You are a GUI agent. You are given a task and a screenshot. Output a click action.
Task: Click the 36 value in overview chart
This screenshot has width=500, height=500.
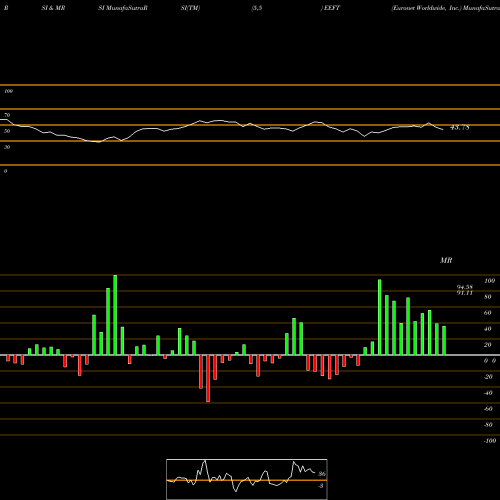click(x=322, y=474)
